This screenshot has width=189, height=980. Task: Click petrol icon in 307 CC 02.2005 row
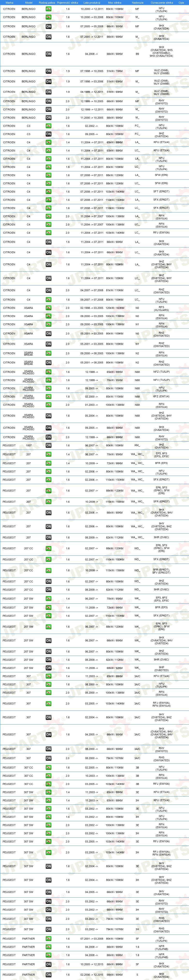coord(48,768)
